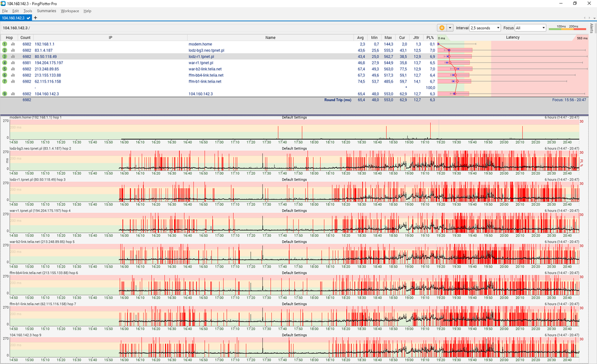Click the 100ms 200ms latency color scale
The image size is (597, 364).
567,27
